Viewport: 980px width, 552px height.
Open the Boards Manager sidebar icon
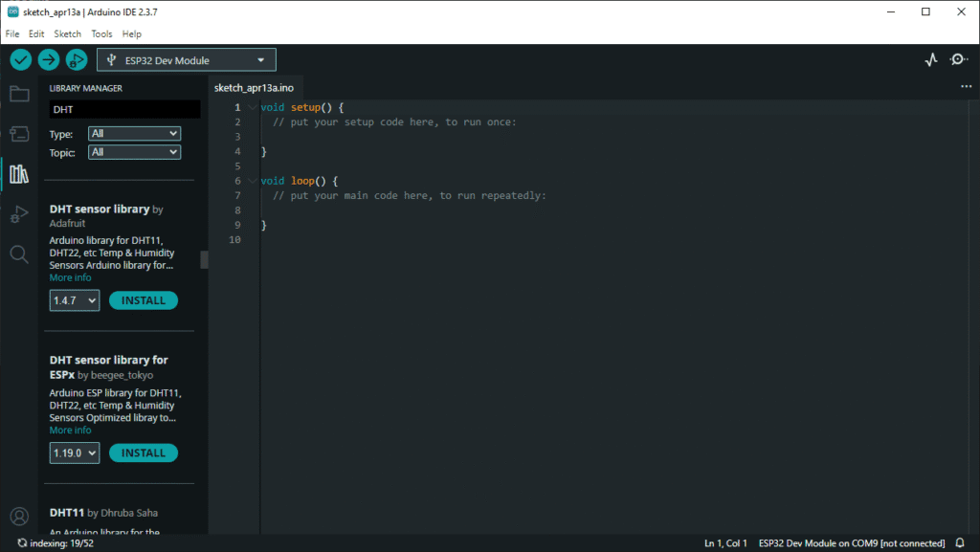[x=19, y=134]
